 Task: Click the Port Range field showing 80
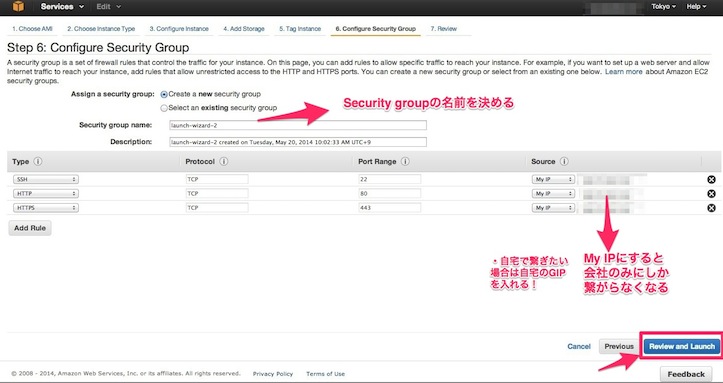pos(390,194)
